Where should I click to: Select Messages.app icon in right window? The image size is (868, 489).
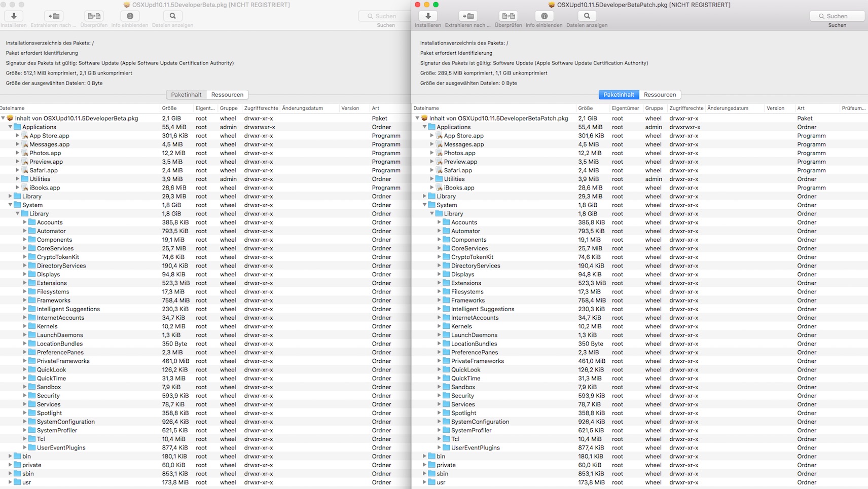point(439,144)
